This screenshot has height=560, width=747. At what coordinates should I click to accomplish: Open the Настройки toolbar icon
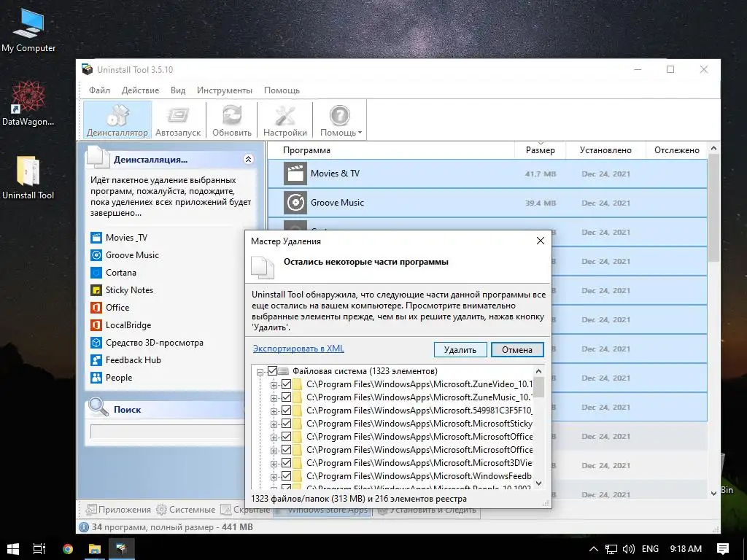[x=285, y=120]
